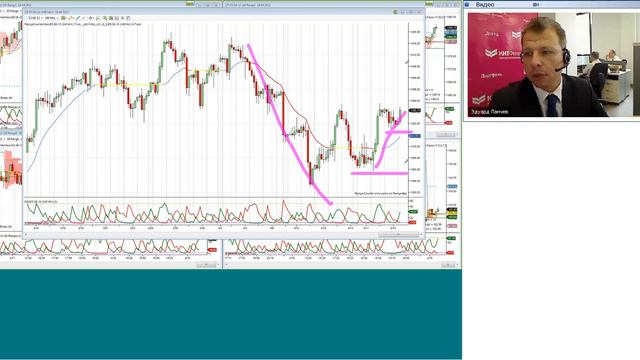Click the green link icon in main chart title bar
The width and height of the screenshot is (640, 360).
point(395,12)
